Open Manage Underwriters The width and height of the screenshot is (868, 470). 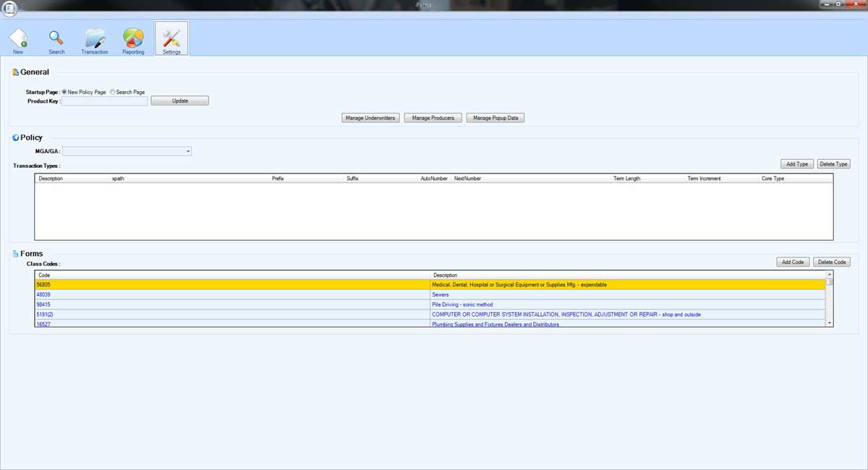(x=370, y=118)
